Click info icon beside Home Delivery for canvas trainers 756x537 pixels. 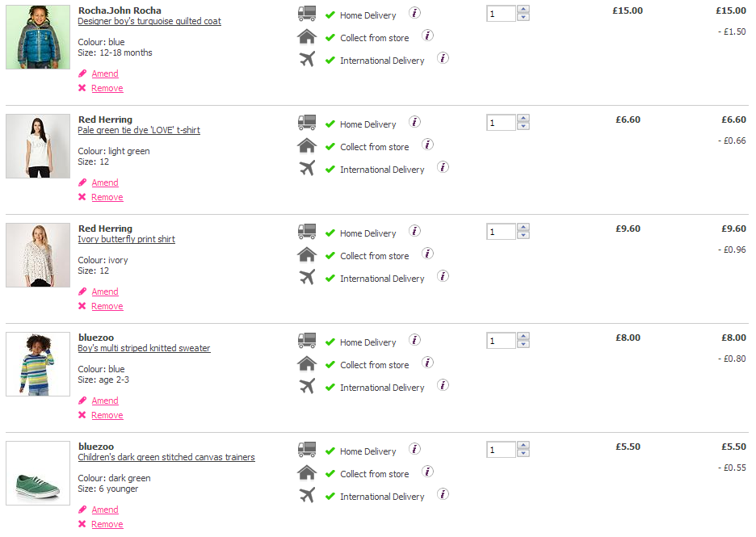414,449
